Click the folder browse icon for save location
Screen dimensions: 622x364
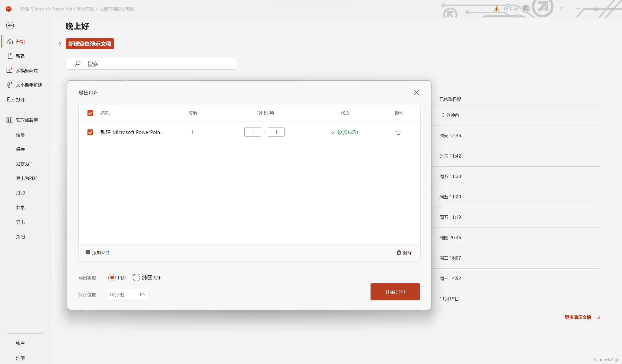click(142, 295)
